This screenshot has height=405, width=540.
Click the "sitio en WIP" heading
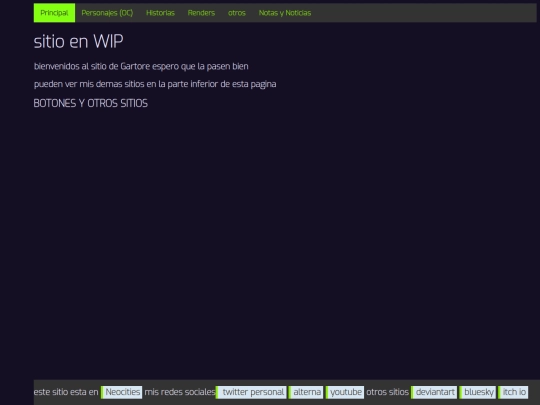click(79, 42)
